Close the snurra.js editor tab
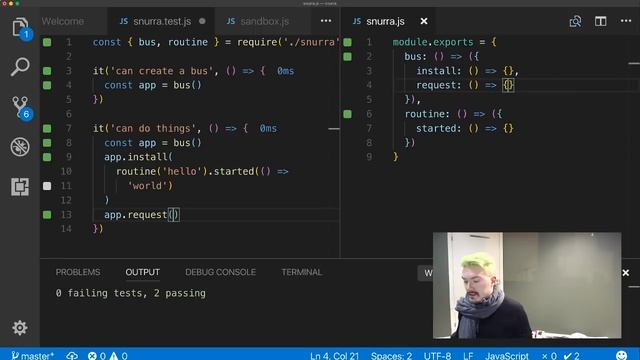The height and width of the screenshot is (360, 640). tap(424, 21)
